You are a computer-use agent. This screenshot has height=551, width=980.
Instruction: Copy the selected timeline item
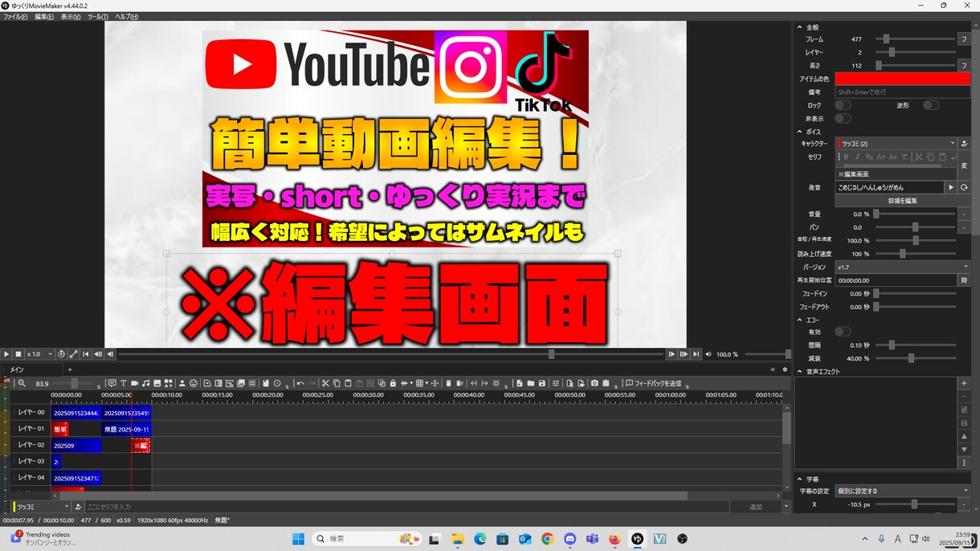pyautogui.click(x=337, y=383)
